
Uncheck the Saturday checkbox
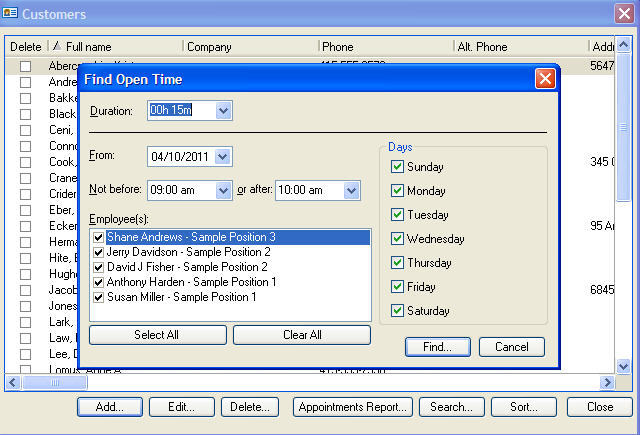click(x=397, y=311)
